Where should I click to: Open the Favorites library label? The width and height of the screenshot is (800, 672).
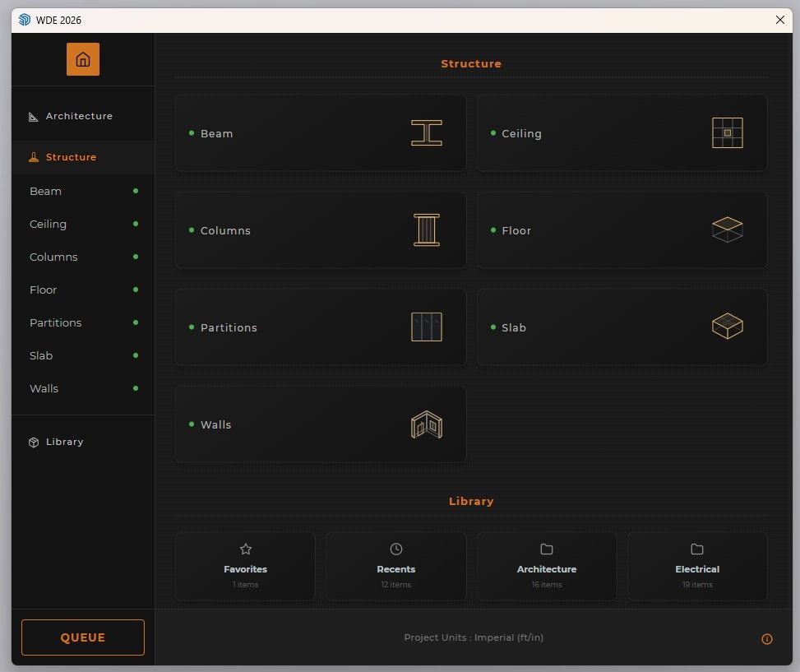point(245,569)
